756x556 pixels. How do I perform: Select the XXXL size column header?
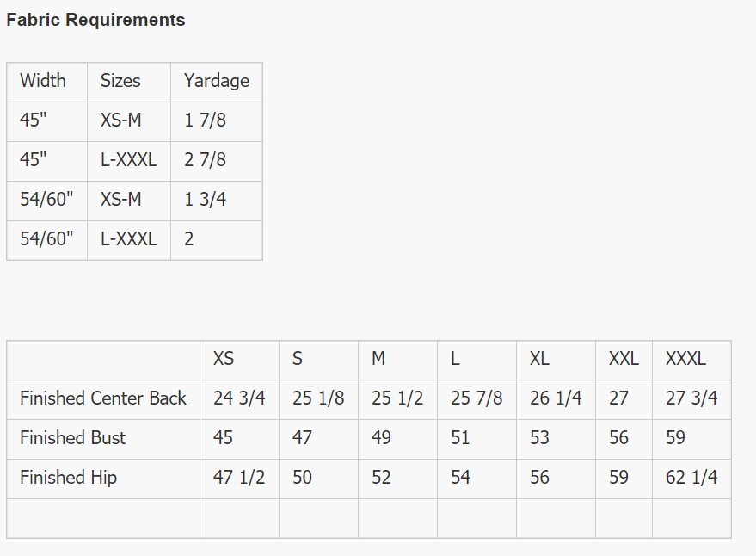point(691,360)
